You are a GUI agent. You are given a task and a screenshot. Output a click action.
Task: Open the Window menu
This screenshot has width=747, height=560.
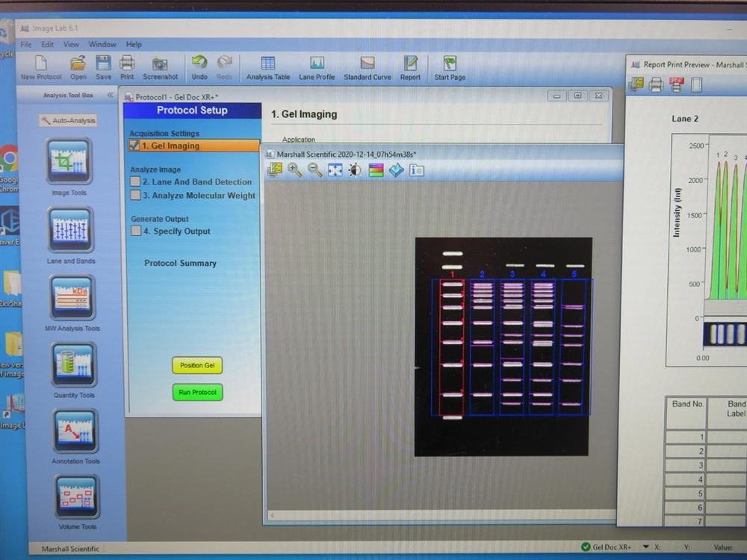pyautogui.click(x=102, y=45)
